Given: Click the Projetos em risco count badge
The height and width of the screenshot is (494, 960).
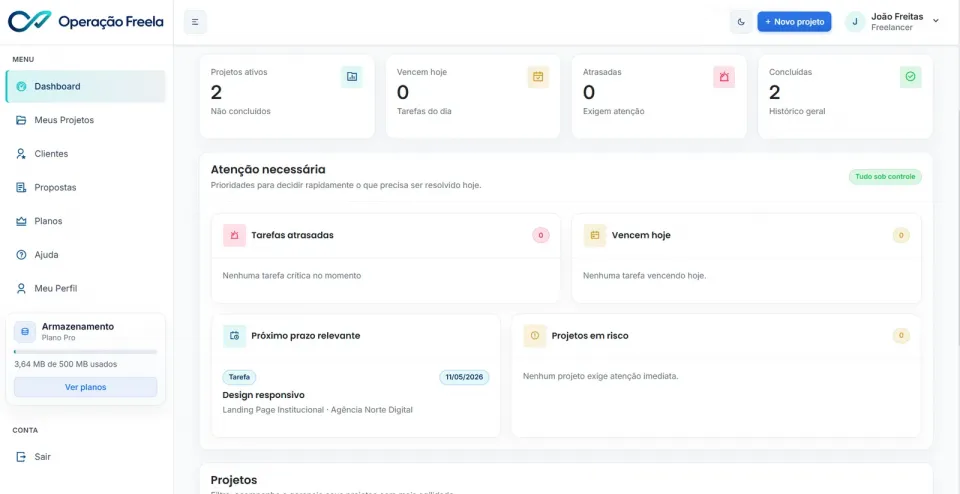Looking at the screenshot, I should point(901,335).
